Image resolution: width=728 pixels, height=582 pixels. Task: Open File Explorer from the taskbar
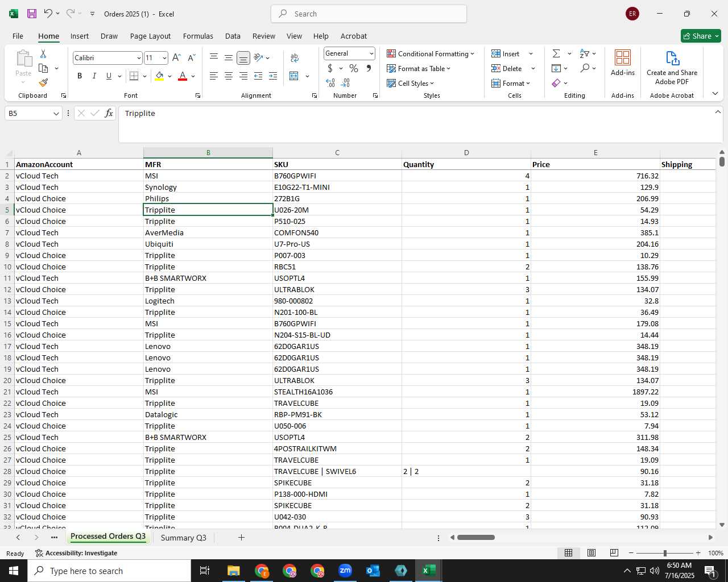pyautogui.click(x=234, y=571)
